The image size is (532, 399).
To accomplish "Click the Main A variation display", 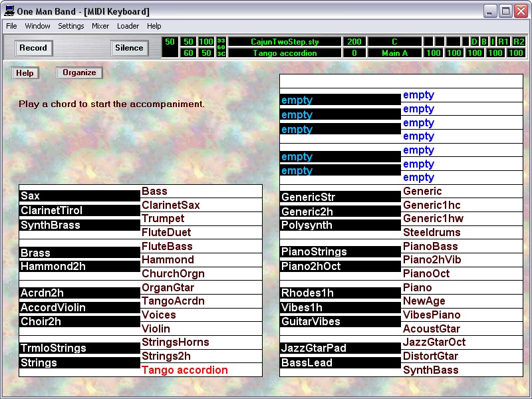I will (x=394, y=53).
